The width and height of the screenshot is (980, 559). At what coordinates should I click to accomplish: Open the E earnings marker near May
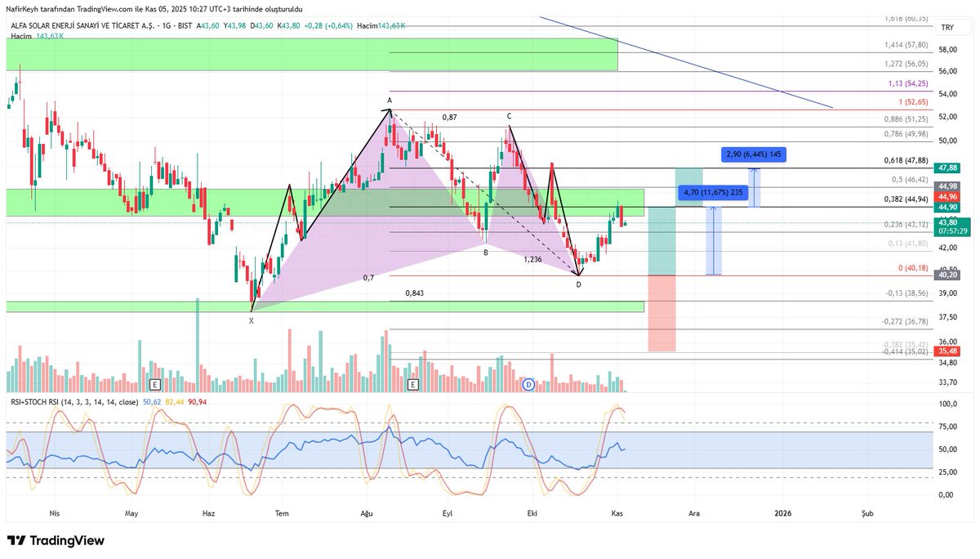pyautogui.click(x=154, y=384)
